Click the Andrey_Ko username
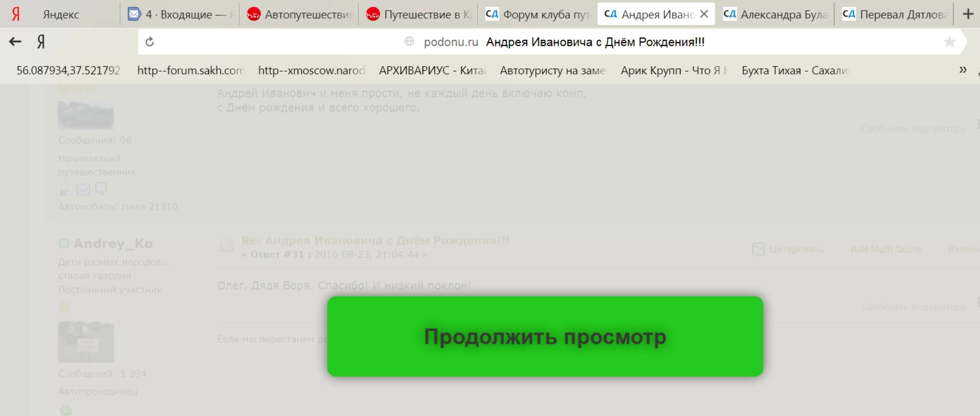980x416 pixels. point(113,243)
